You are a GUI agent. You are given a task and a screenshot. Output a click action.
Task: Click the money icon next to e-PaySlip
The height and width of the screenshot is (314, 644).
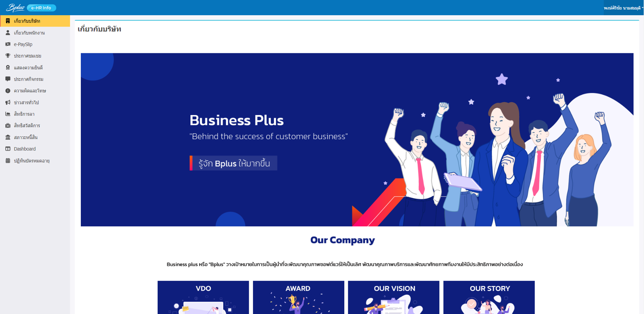click(x=8, y=44)
